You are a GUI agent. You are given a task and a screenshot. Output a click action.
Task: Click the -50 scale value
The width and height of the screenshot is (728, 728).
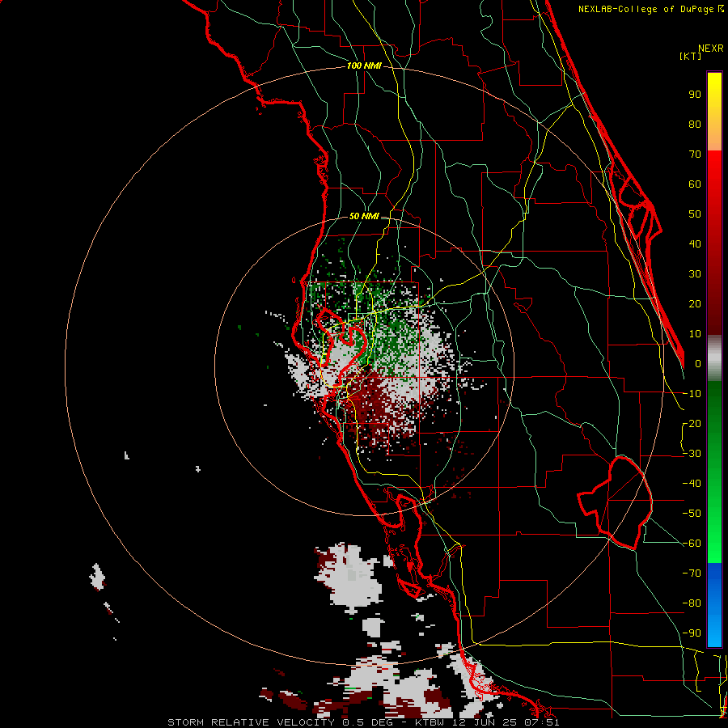click(x=692, y=514)
